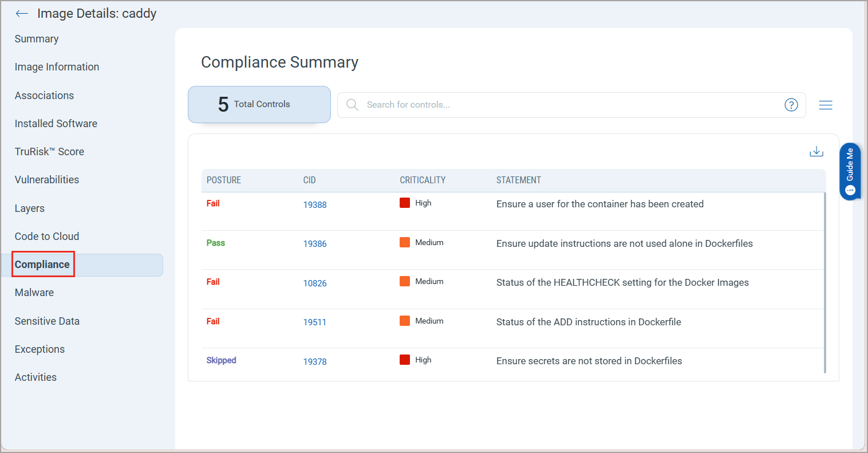Select the Vulnerabilities sidebar item
The height and width of the screenshot is (453, 868).
coord(47,180)
